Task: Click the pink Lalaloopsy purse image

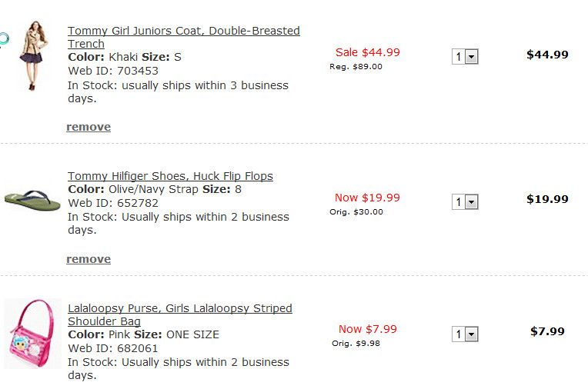Action: (32, 334)
